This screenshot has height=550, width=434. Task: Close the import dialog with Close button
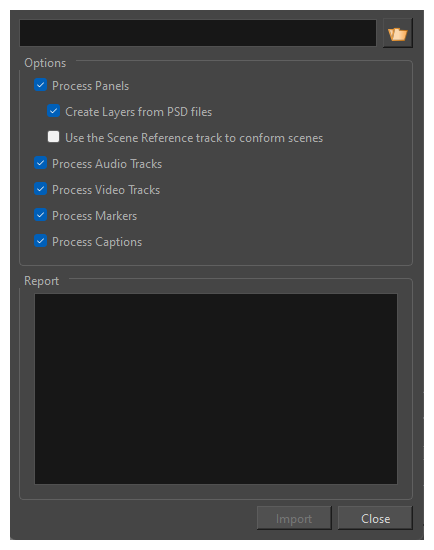coord(375,518)
